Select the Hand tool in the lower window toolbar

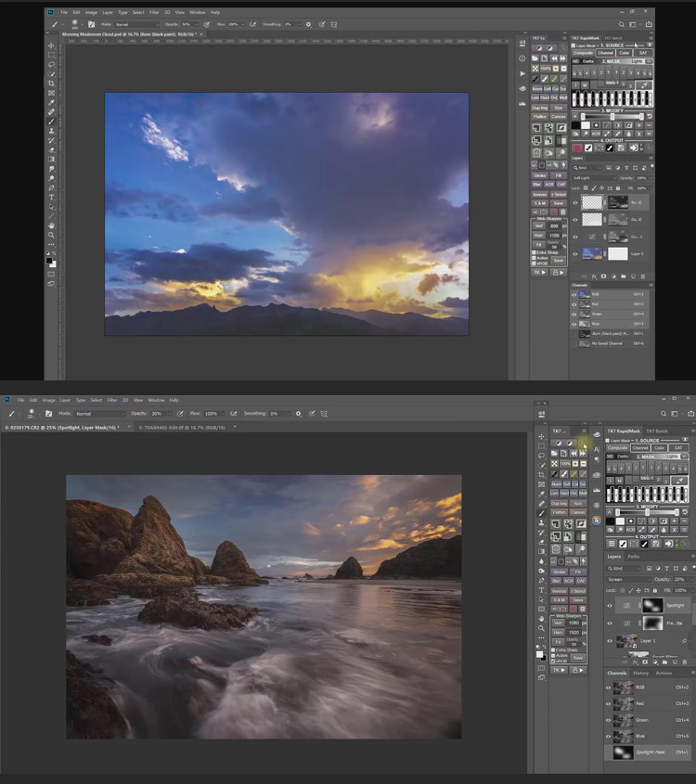542,618
